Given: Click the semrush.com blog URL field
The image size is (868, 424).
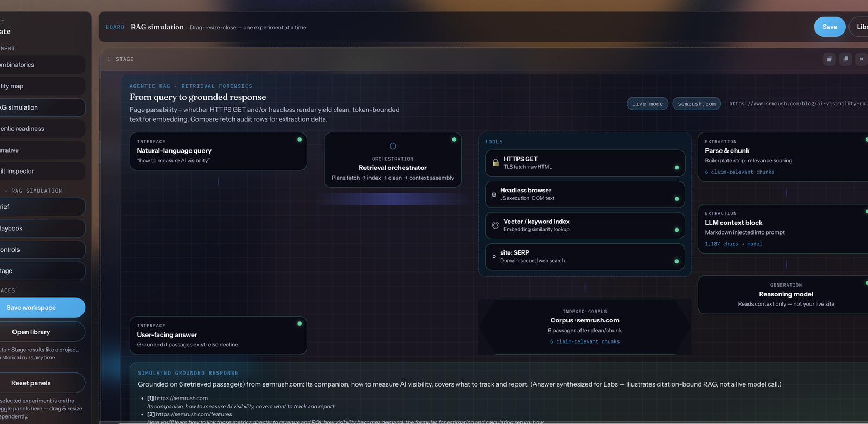Looking at the screenshot, I should point(796,104).
